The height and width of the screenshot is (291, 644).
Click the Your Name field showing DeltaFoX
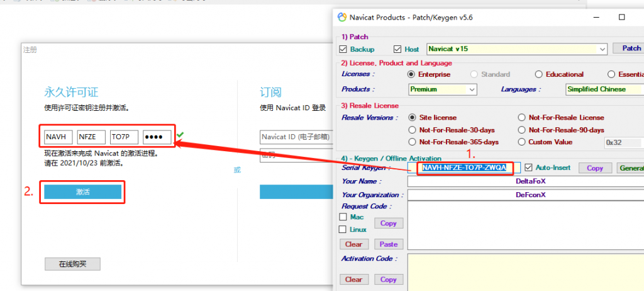point(526,181)
